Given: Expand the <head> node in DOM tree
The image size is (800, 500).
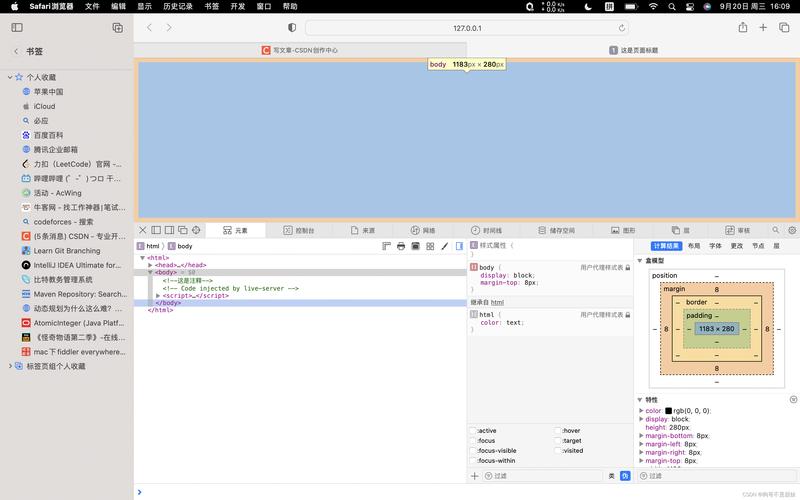Looking at the screenshot, I should [x=150, y=265].
